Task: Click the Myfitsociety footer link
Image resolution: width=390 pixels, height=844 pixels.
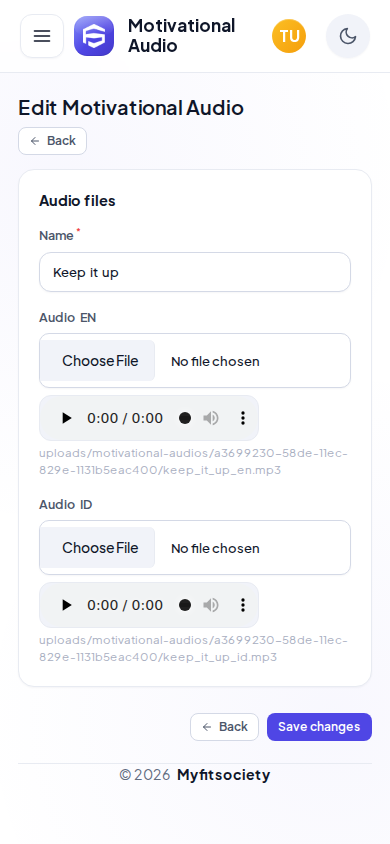Action: coord(223,775)
